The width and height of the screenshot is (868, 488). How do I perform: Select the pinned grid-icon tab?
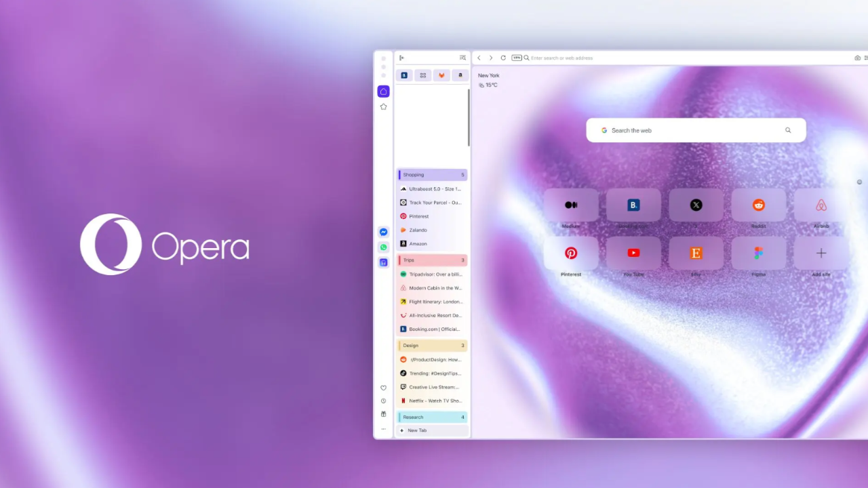pos(422,75)
